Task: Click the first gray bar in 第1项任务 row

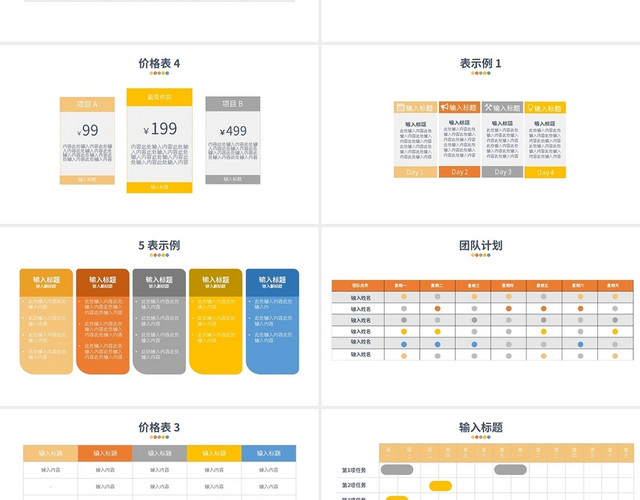Action: 397,469
